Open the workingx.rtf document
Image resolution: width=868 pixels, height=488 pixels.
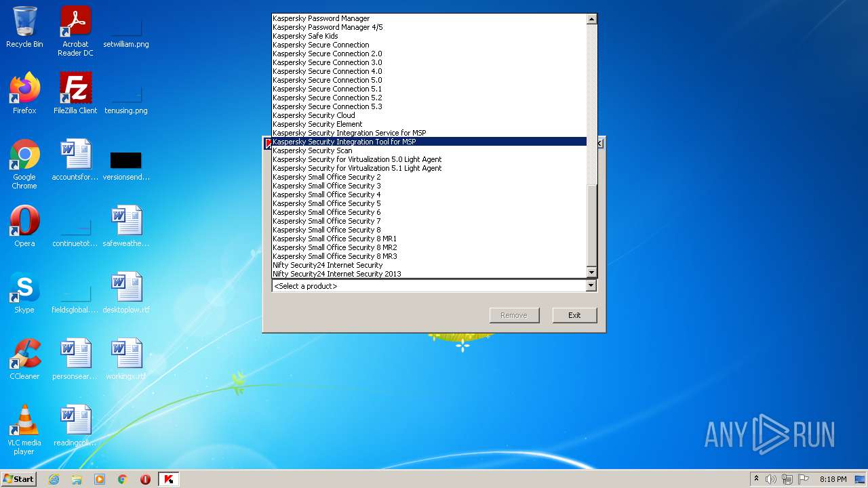point(126,359)
